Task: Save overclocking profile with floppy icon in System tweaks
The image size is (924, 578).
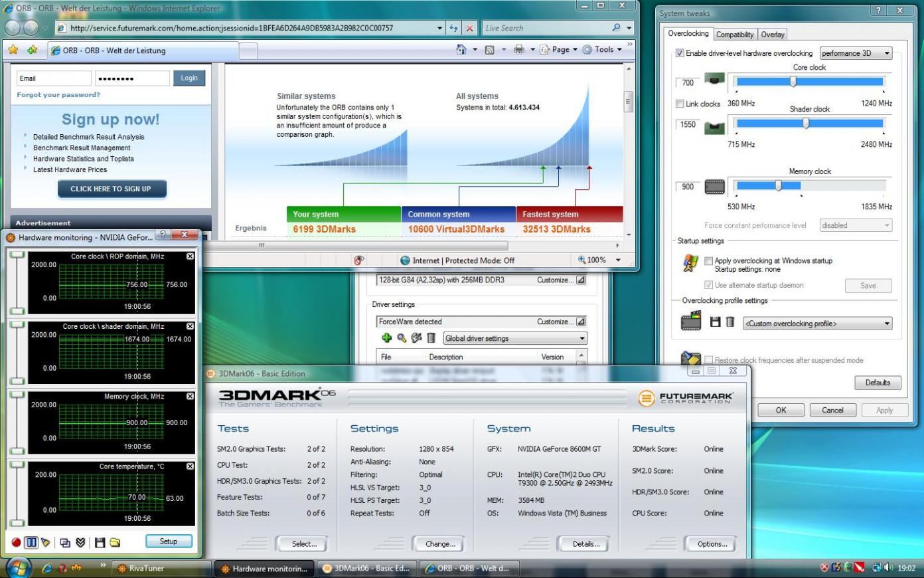Action: click(x=715, y=322)
